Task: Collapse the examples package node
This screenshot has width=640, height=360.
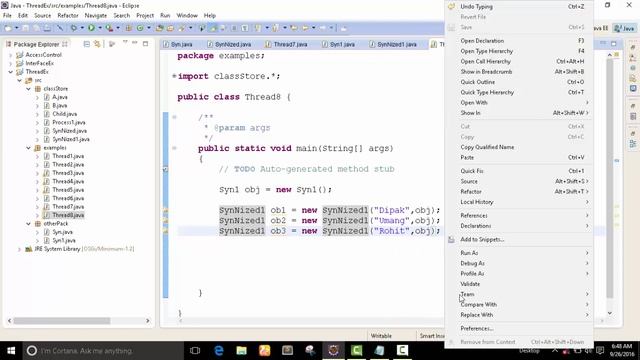Action: click(x=29, y=148)
